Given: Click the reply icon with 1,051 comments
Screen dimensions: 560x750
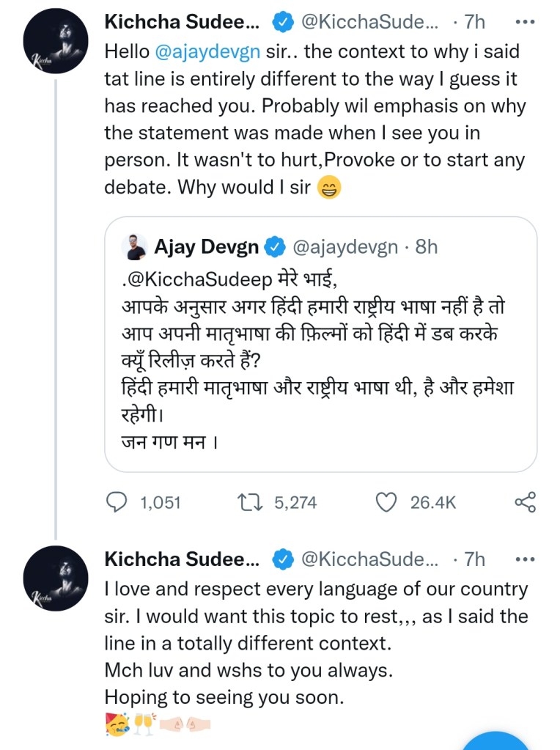Looking at the screenshot, I should tap(118, 502).
